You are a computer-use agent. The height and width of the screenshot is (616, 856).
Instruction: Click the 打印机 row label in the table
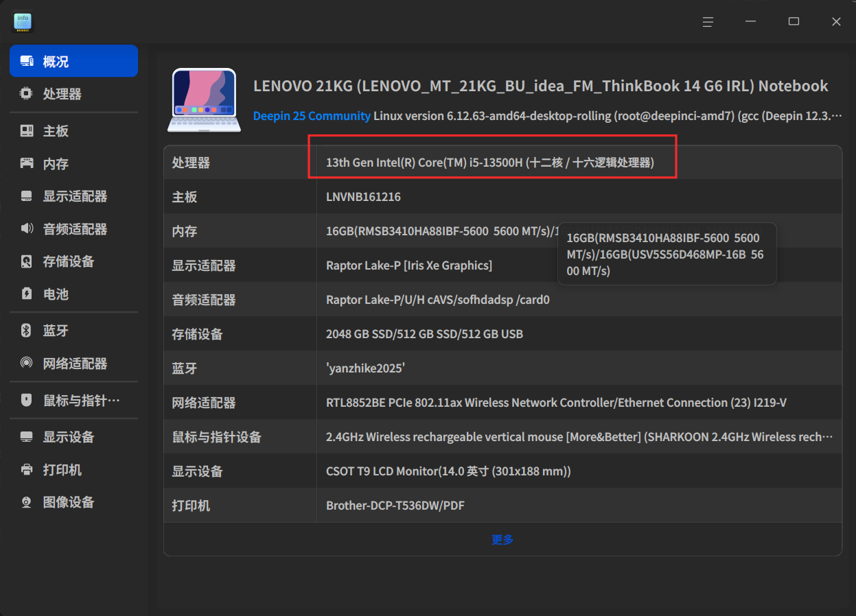point(191,506)
